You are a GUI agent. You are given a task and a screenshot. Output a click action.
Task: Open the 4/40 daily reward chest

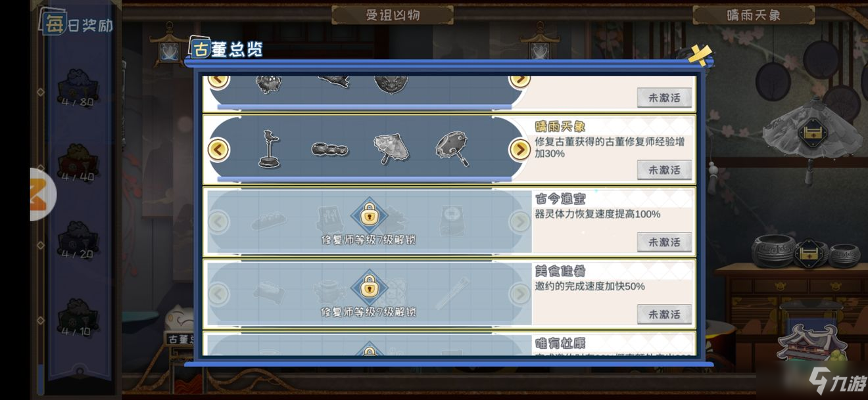[x=78, y=163]
